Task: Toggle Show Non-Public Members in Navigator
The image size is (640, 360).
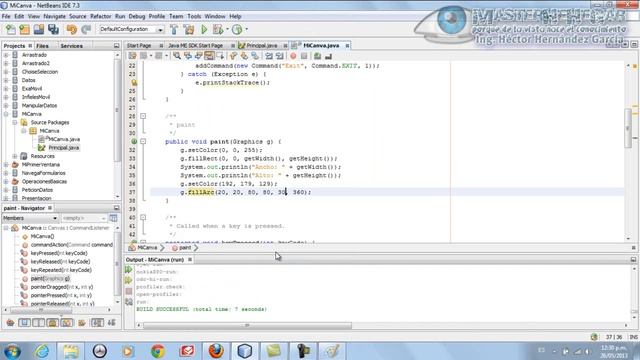Action: [x=53, y=323]
